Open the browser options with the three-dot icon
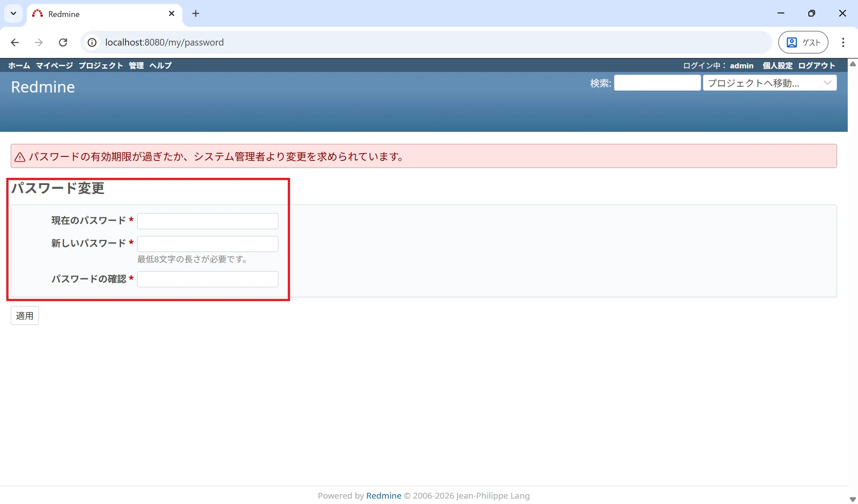 coord(843,42)
